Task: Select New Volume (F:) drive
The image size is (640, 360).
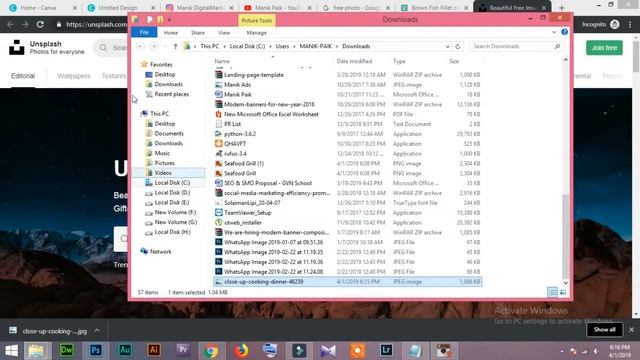Action: (x=175, y=212)
